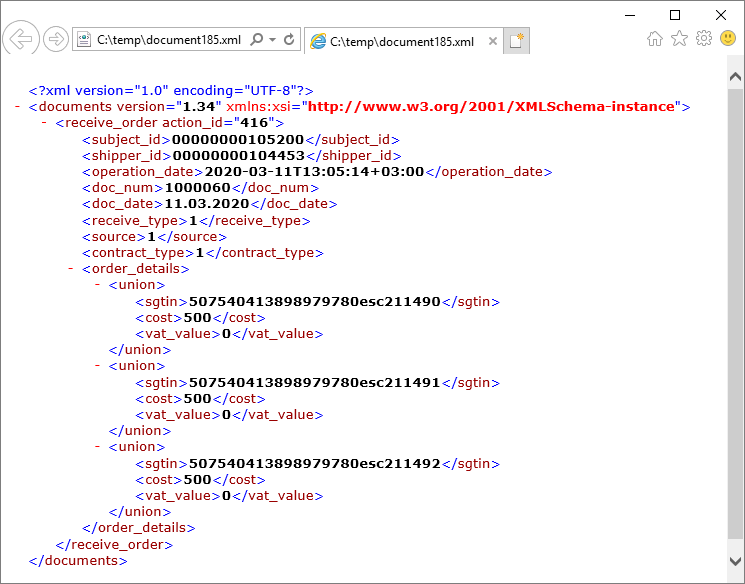Image resolution: width=745 pixels, height=584 pixels.
Task: Open Favorites star icon
Action: [x=679, y=39]
